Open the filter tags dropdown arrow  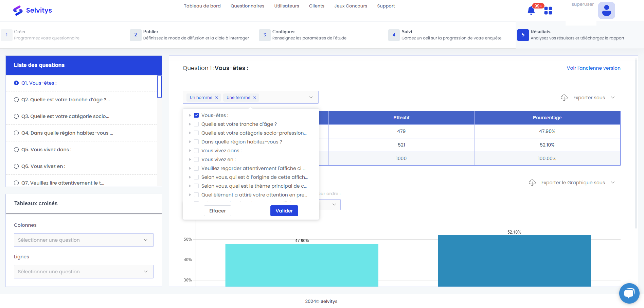click(x=311, y=98)
